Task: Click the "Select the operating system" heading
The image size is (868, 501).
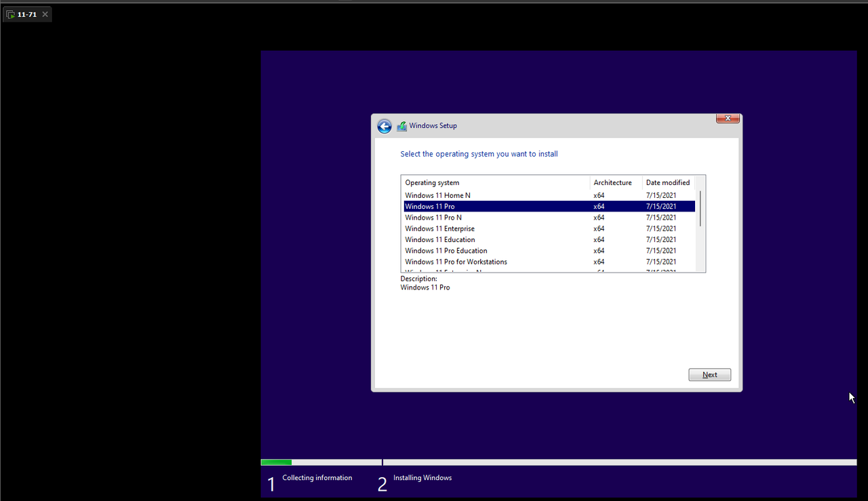Action: (x=479, y=154)
